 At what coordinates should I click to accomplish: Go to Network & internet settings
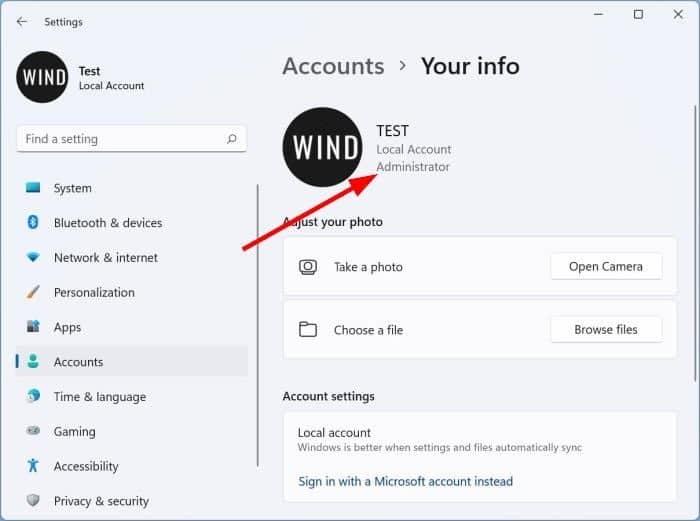click(x=132, y=258)
